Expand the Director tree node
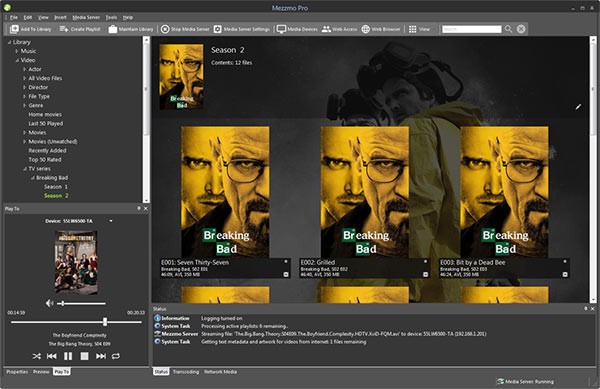 coord(24,87)
